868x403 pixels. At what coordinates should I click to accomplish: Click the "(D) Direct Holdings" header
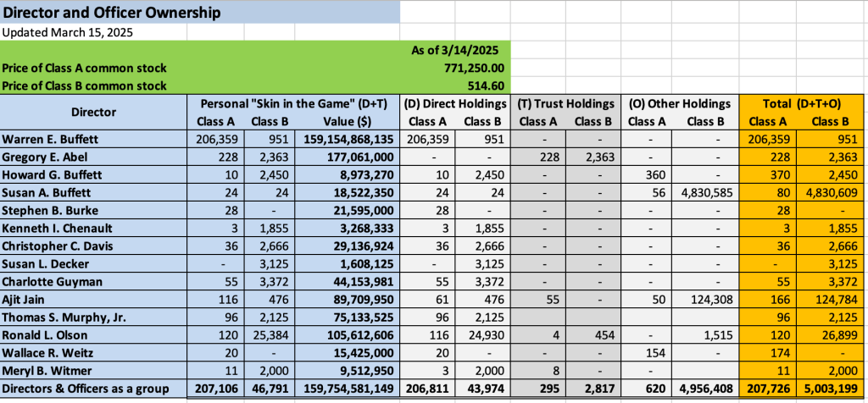click(x=454, y=103)
